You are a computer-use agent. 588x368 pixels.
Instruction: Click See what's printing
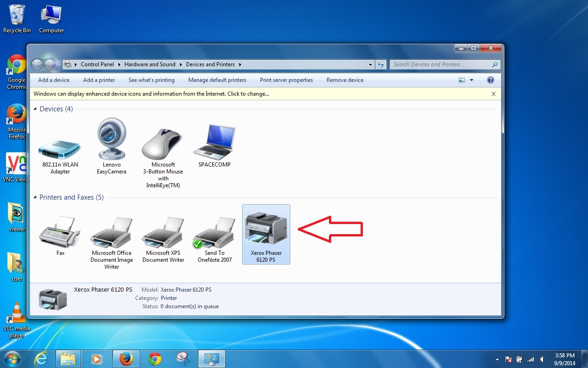152,80
